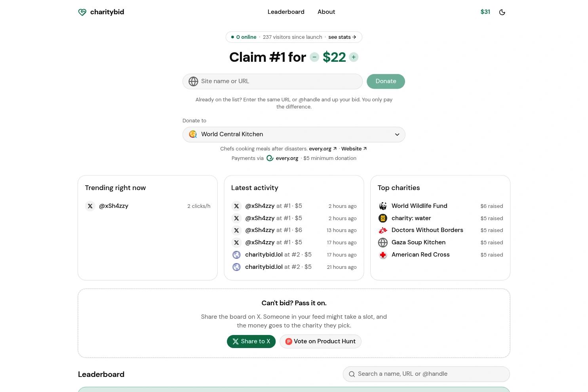This screenshot has width=588, height=392.
Task: Click the $6 raised amount
Action: click(492, 206)
